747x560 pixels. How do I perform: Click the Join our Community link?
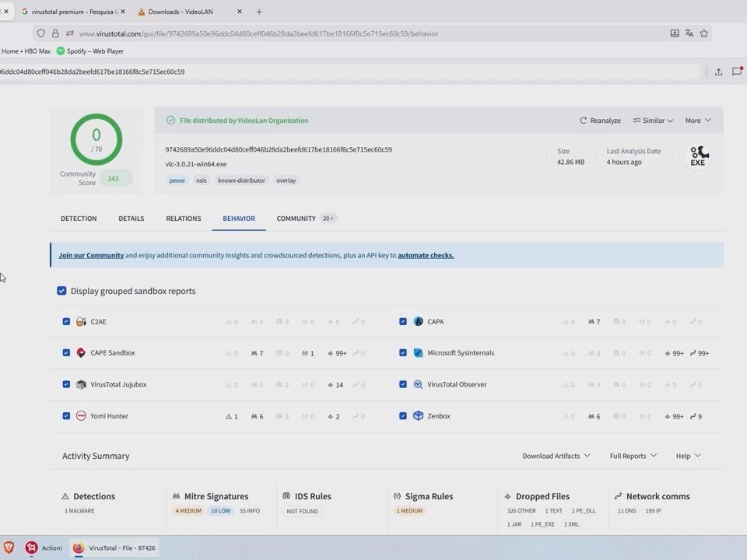pos(91,255)
